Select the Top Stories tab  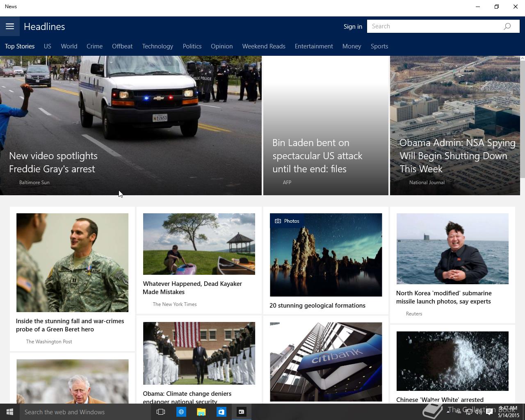20,46
